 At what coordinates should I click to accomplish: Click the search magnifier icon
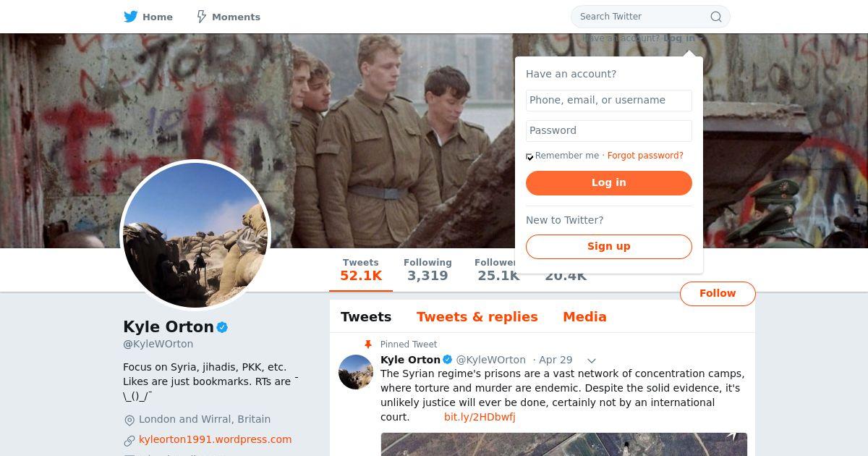(715, 17)
